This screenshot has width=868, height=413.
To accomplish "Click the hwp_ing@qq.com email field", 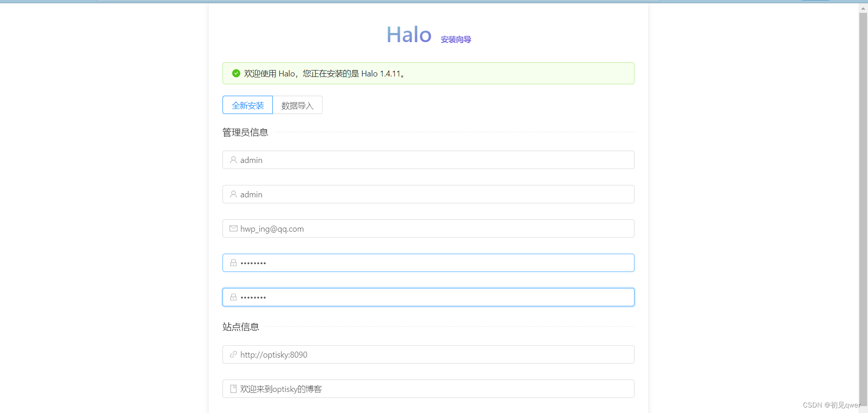I will (x=429, y=228).
